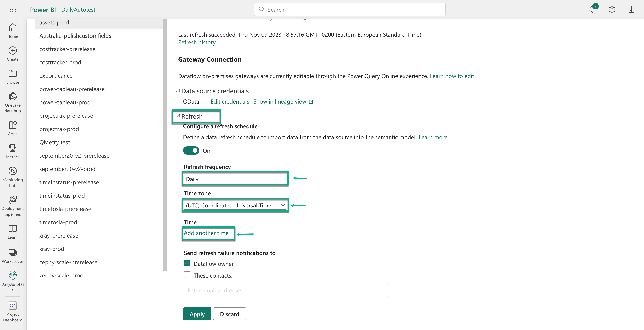
Task: Open the Time zone dropdown
Action: click(x=235, y=205)
